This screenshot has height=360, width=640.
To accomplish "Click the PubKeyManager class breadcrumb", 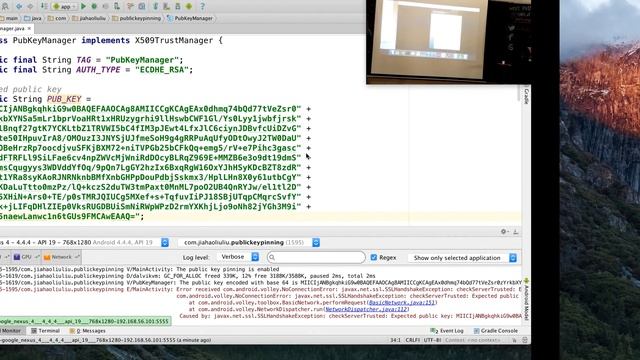I will click(x=190, y=18).
